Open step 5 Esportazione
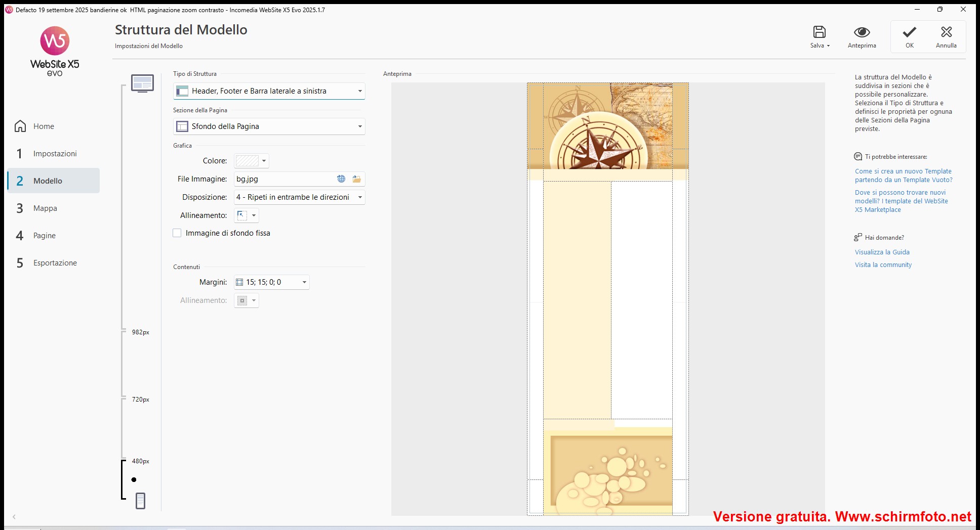The height and width of the screenshot is (530, 980). pyautogui.click(x=55, y=263)
